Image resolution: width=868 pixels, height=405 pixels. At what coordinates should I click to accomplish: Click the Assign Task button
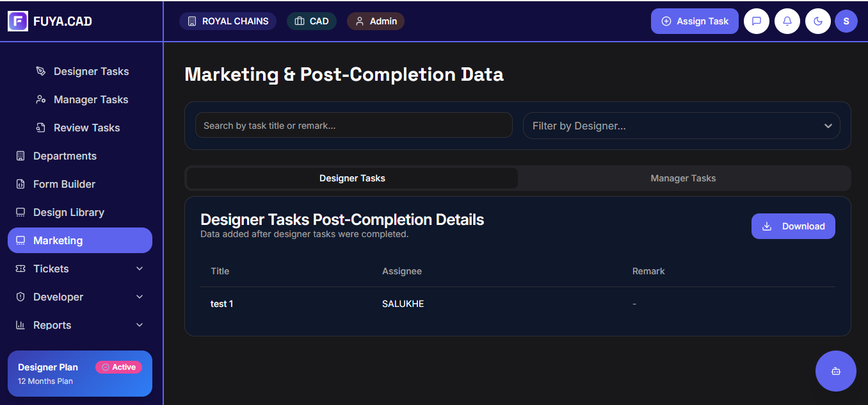[x=695, y=21]
